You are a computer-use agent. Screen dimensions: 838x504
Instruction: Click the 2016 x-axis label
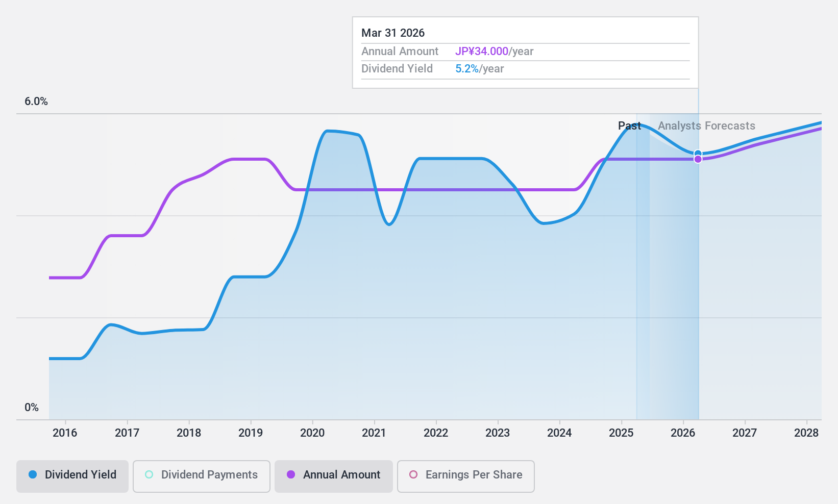pos(65,433)
